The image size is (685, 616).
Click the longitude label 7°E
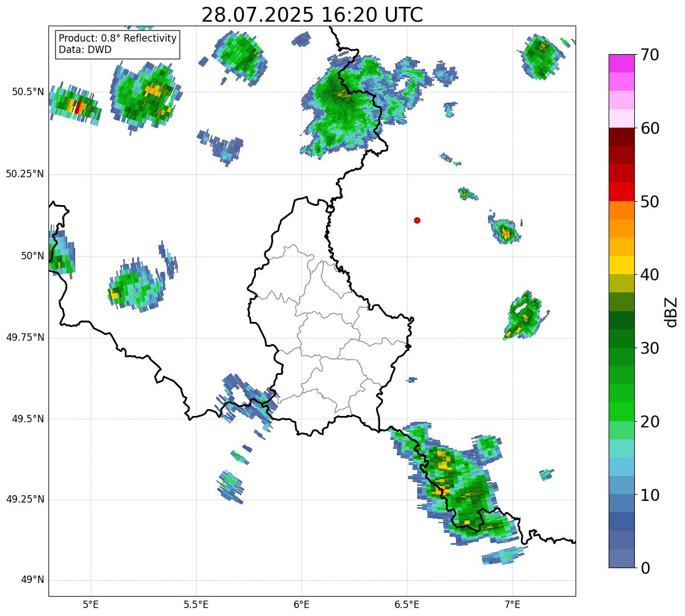click(512, 604)
